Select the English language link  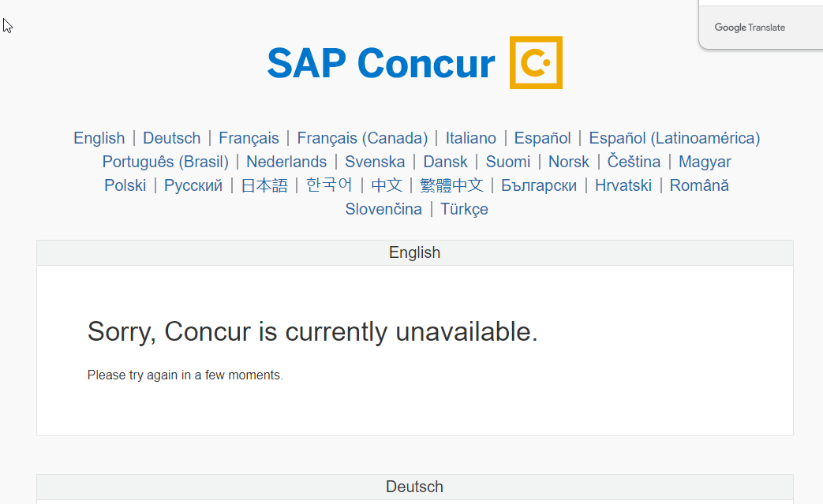point(99,137)
